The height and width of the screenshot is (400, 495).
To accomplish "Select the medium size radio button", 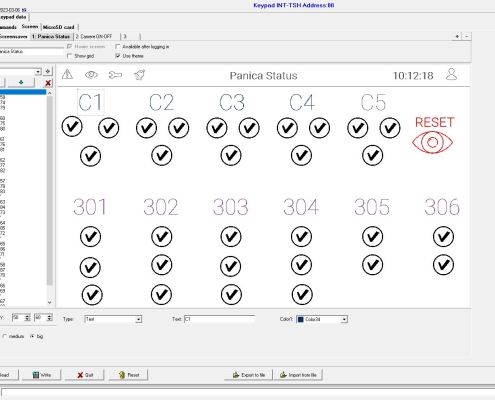I will tap(4, 336).
